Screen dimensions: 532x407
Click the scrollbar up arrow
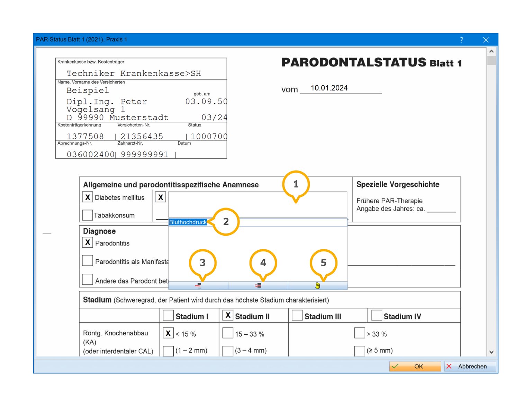(492, 51)
